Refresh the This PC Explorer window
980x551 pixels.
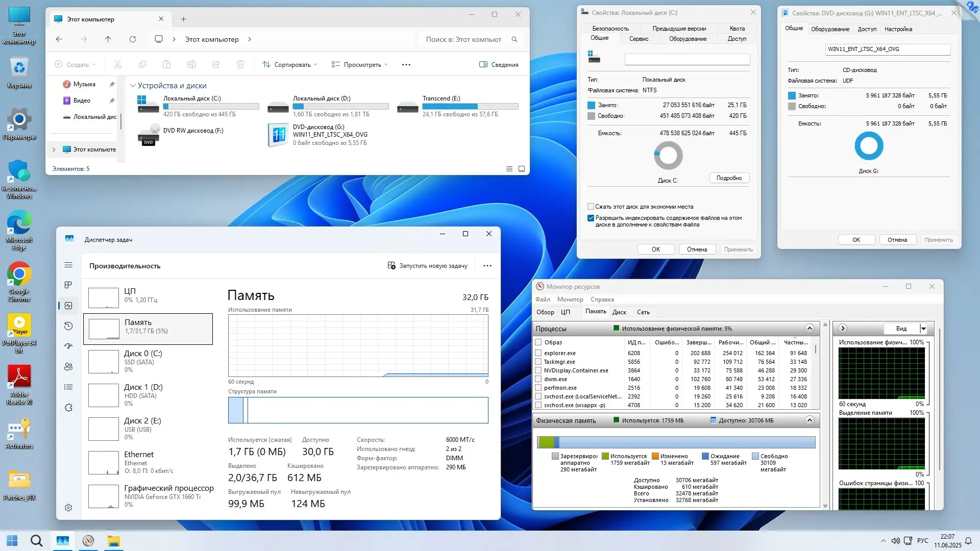[133, 39]
